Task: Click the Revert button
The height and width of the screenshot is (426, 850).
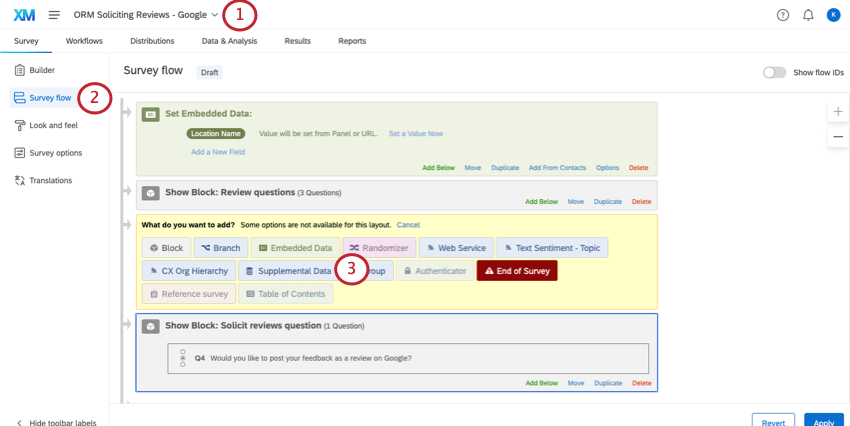Action: pos(773,420)
